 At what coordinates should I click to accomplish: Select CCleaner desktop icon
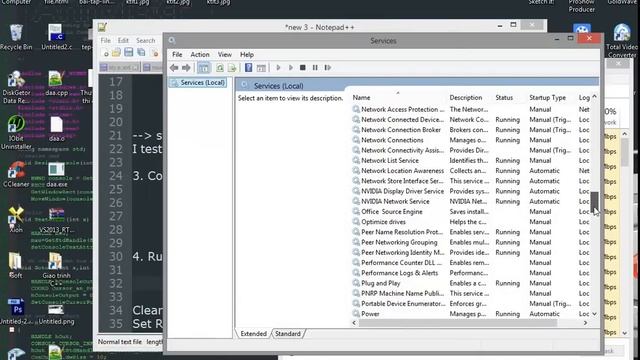pyautogui.click(x=16, y=175)
